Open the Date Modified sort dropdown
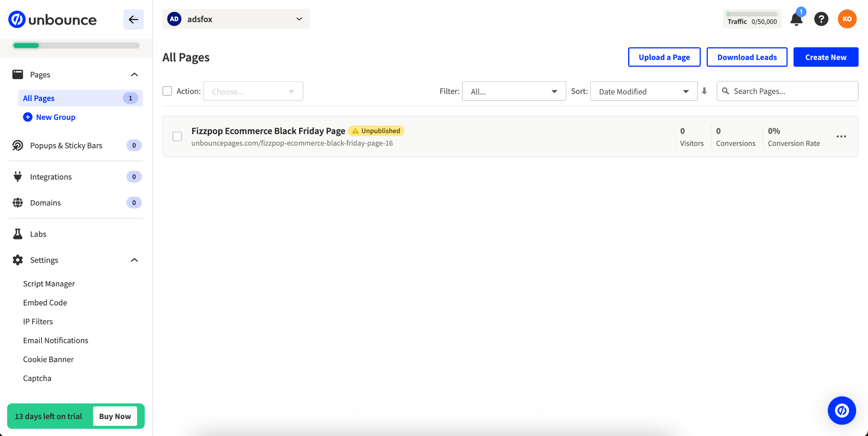This screenshot has width=868, height=436. click(643, 91)
